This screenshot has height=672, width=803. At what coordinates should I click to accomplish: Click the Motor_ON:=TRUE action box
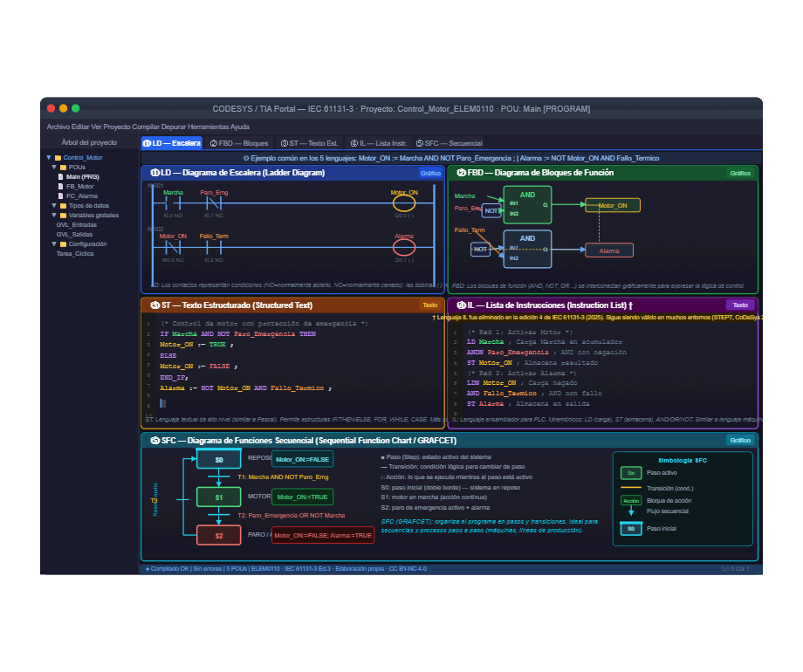click(302, 497)
